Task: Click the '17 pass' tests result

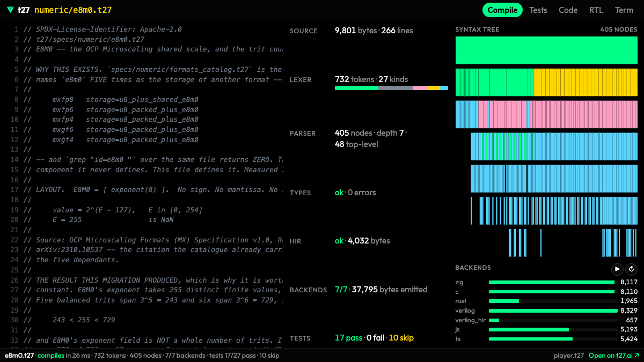Action: tap(349, 338)
